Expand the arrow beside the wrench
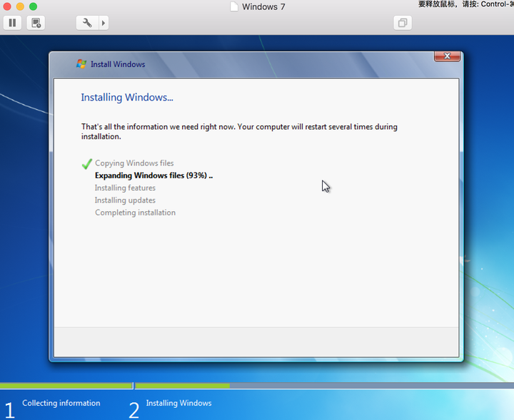This screenshot has width=514, height=420. [104, 23]
